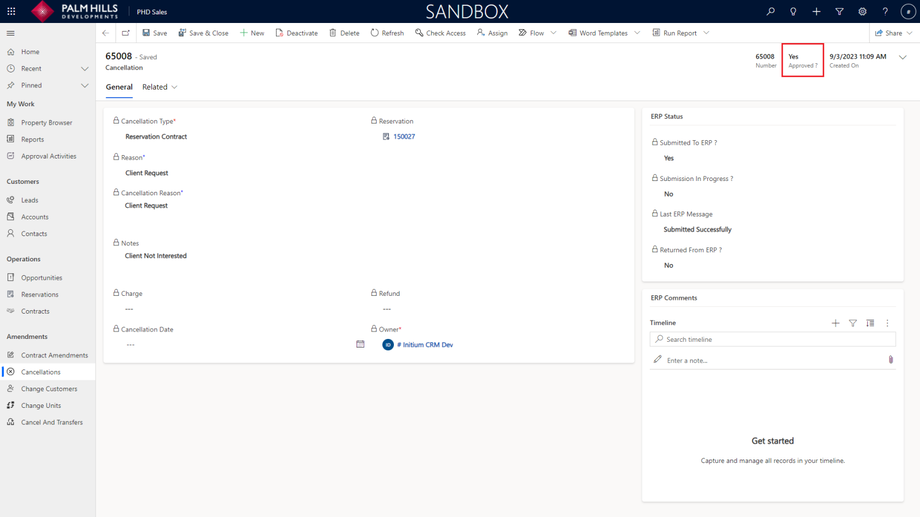Expand Word Templates dropdown arrow

click(637, 33)
